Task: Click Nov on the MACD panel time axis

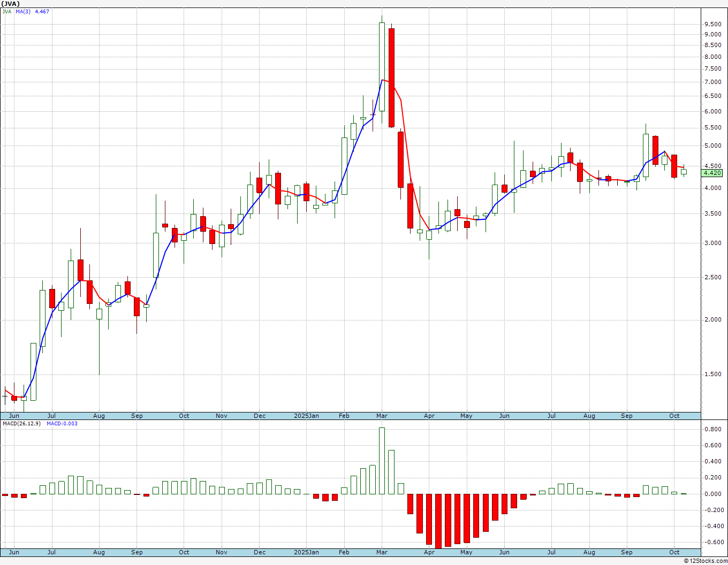Action: coord(222,552)
